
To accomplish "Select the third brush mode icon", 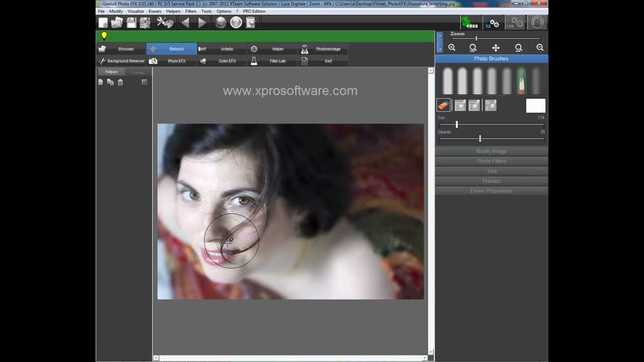I will click(474, 105).
